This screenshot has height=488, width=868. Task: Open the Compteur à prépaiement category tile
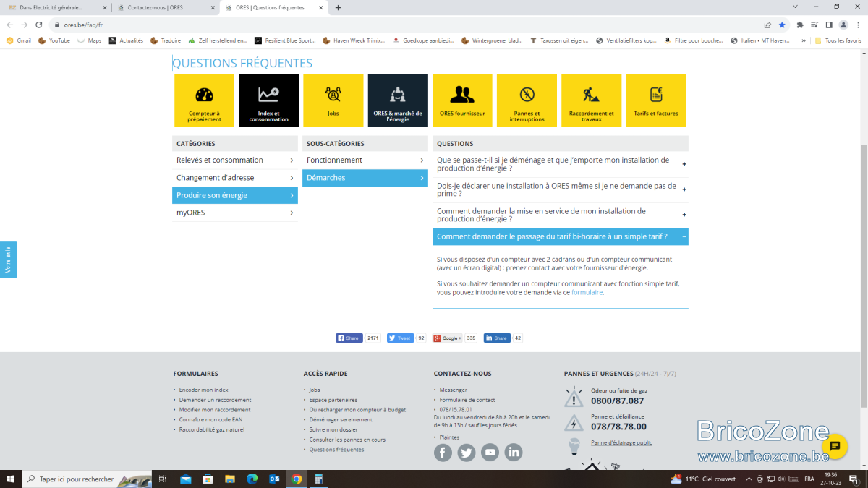(x=204, y=100)
